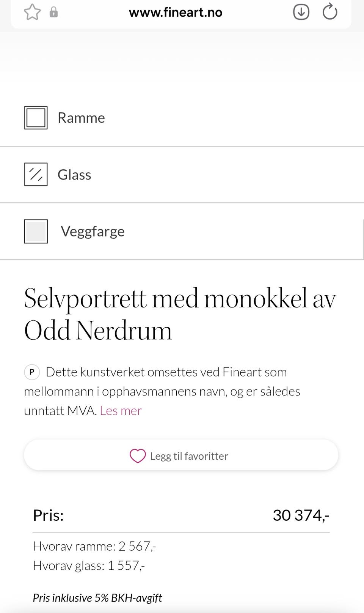Viewport: 364px width, 613px height.
Task: Click the circled P info icon
Action: pyautogui.click(x=32, y=372)
